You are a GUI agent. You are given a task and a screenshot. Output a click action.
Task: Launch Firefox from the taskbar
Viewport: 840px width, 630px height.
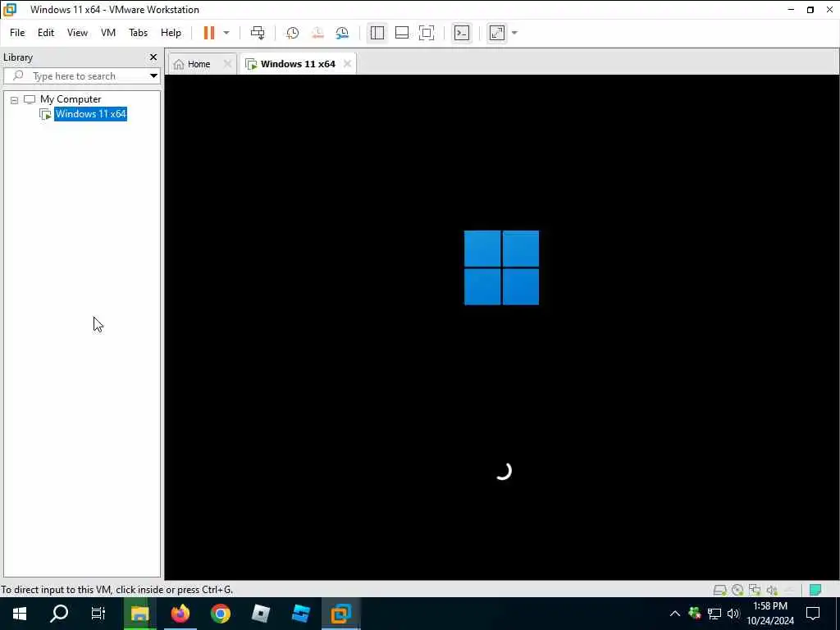point(180,614)
